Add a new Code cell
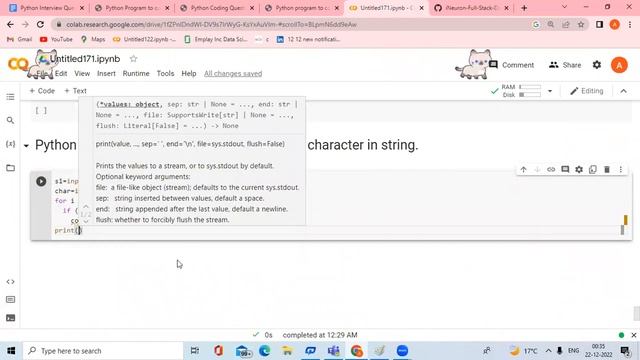Screen dimensions: 640x360 [42, 91]
